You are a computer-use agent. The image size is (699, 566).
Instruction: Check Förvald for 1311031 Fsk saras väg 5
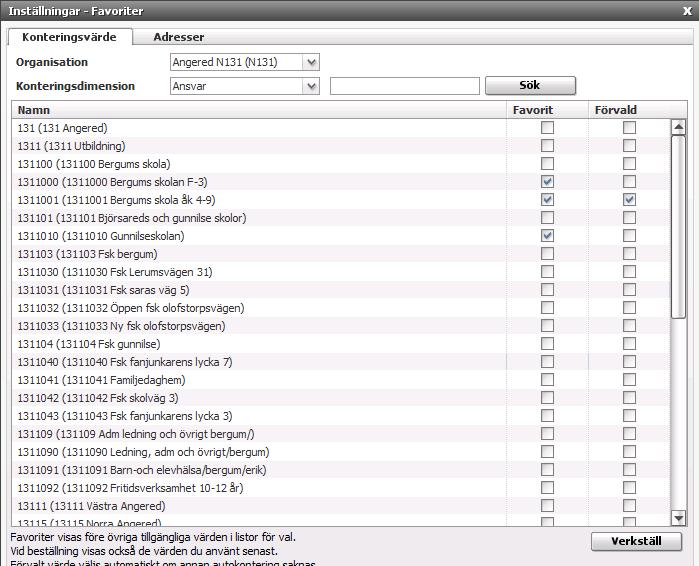click(x=629, y=290)
